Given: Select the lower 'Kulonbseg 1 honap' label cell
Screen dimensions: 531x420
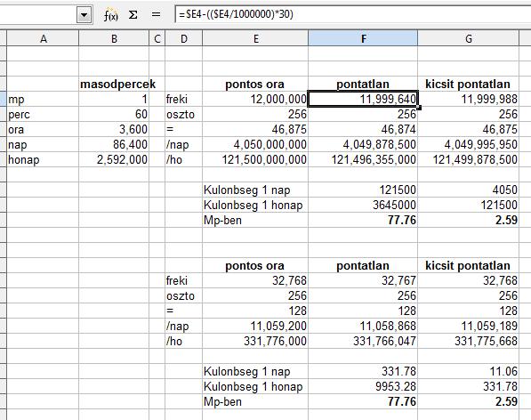Looking at the screenshot, I should (255, 386).
